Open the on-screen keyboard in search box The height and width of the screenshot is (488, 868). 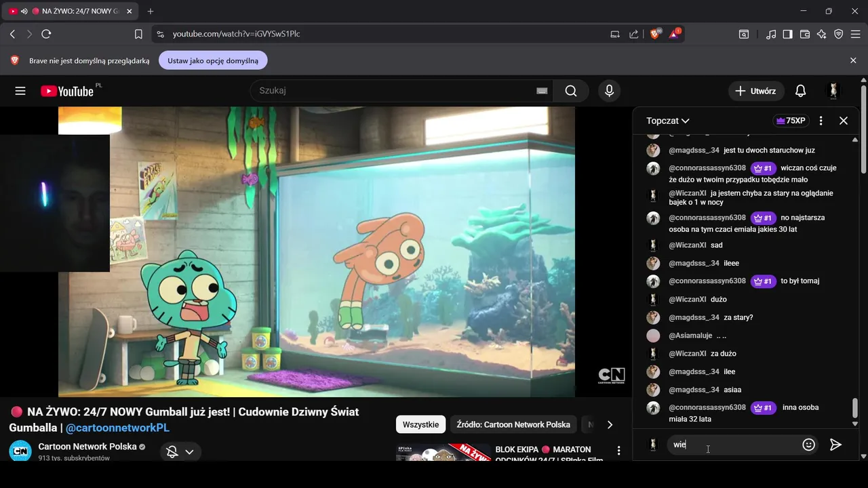pos(542,91)
